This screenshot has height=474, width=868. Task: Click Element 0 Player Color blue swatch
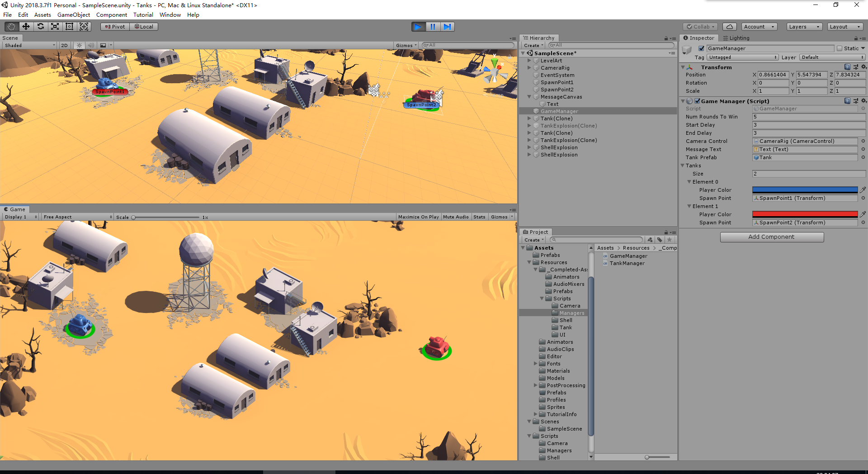point(805,190)
